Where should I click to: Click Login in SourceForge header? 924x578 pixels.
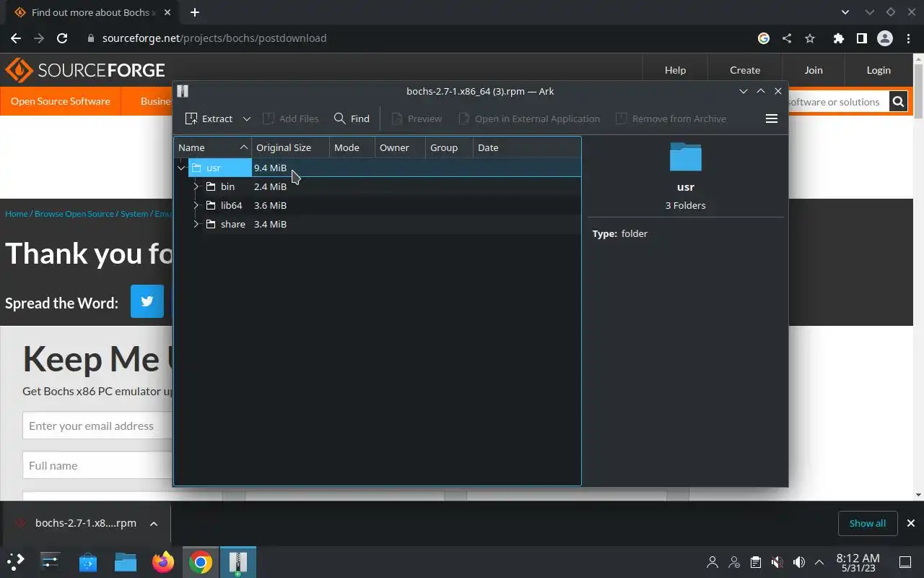point(879,70)
